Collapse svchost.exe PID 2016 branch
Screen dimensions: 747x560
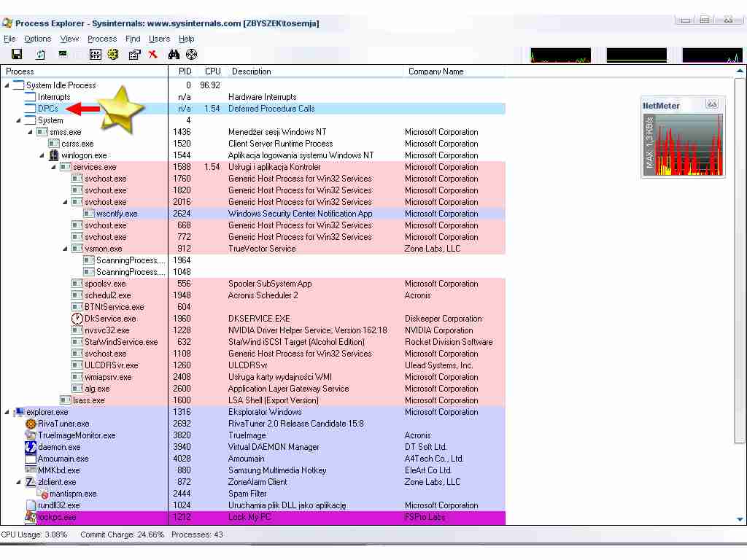click(65, 202)
